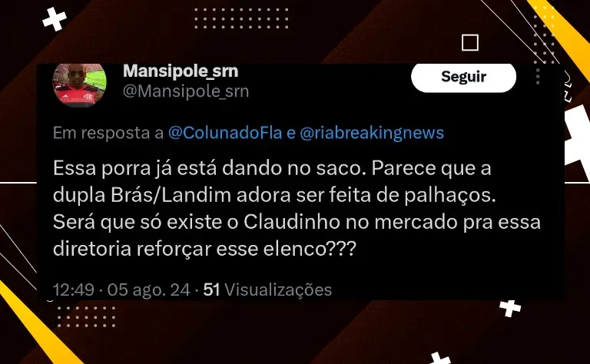
Task: Click the white square outline icon
Action: [470, 42]
